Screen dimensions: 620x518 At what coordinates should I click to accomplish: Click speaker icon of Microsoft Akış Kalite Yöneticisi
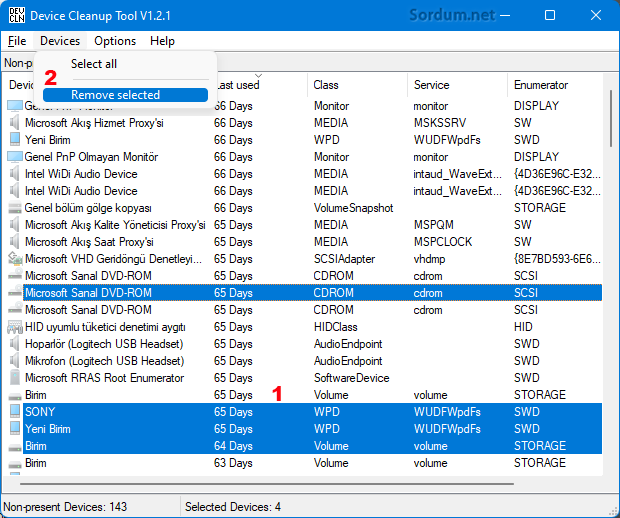(x=15, y=225)
